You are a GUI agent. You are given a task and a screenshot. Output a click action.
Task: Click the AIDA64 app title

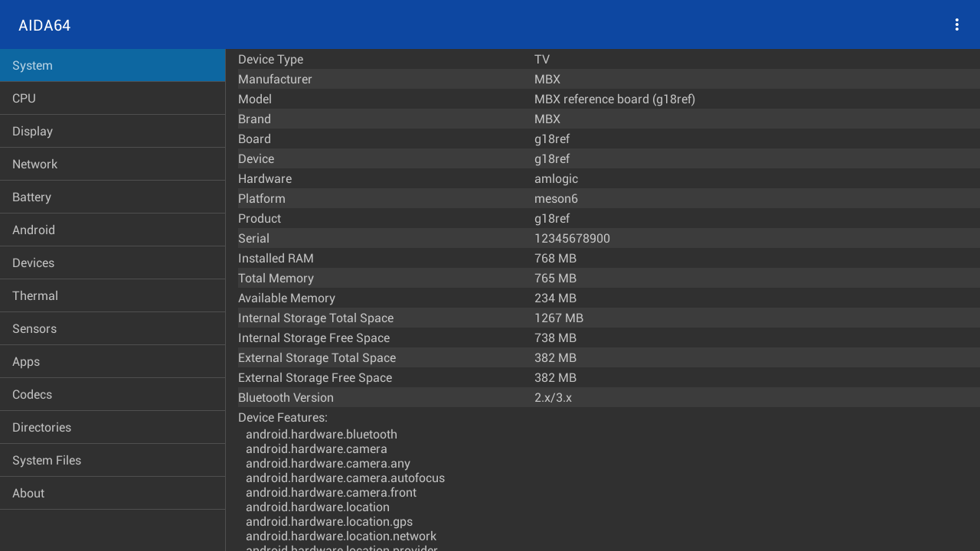point(44,25)
